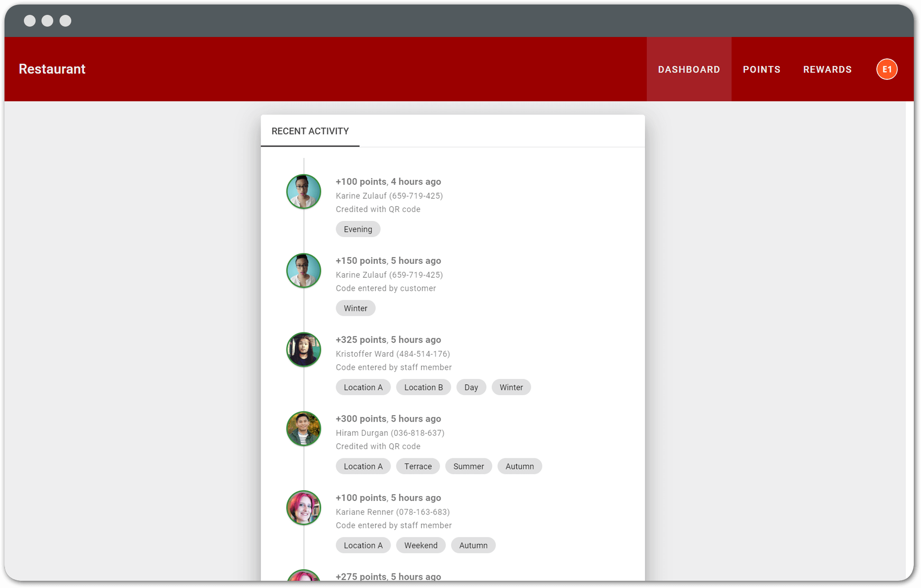Click Kristoffer Ward's profile avatar
The image size is (921, 588).
304,349
